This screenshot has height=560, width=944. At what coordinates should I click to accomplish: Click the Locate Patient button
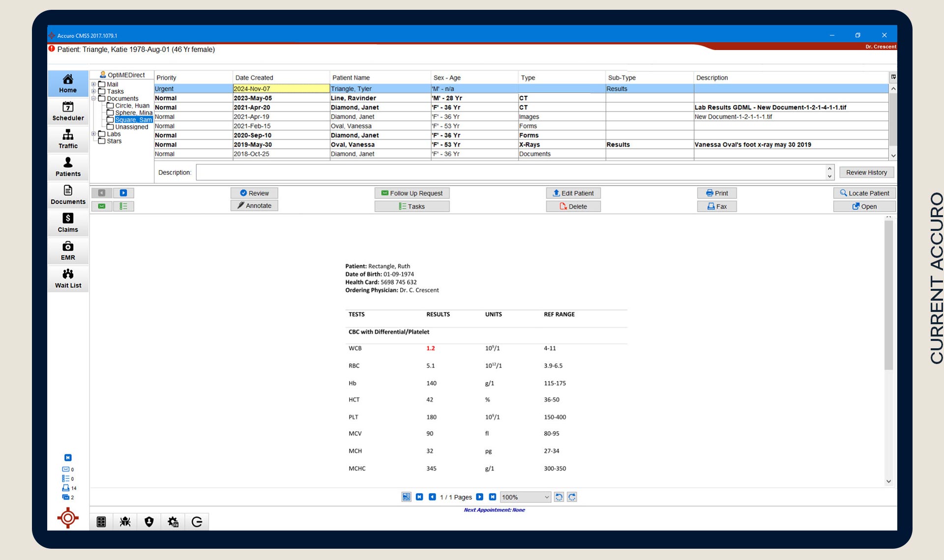tap(864, 193)
